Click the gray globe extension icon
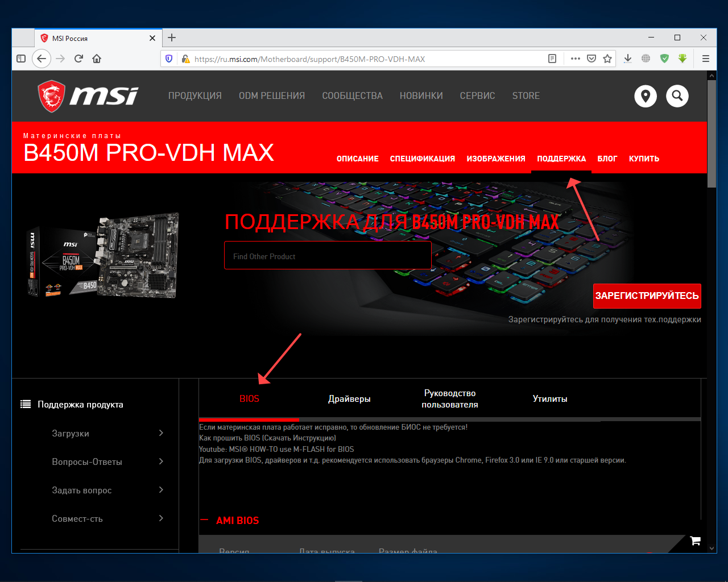Viewport: 728px width, 582px height. click(646, 59)
